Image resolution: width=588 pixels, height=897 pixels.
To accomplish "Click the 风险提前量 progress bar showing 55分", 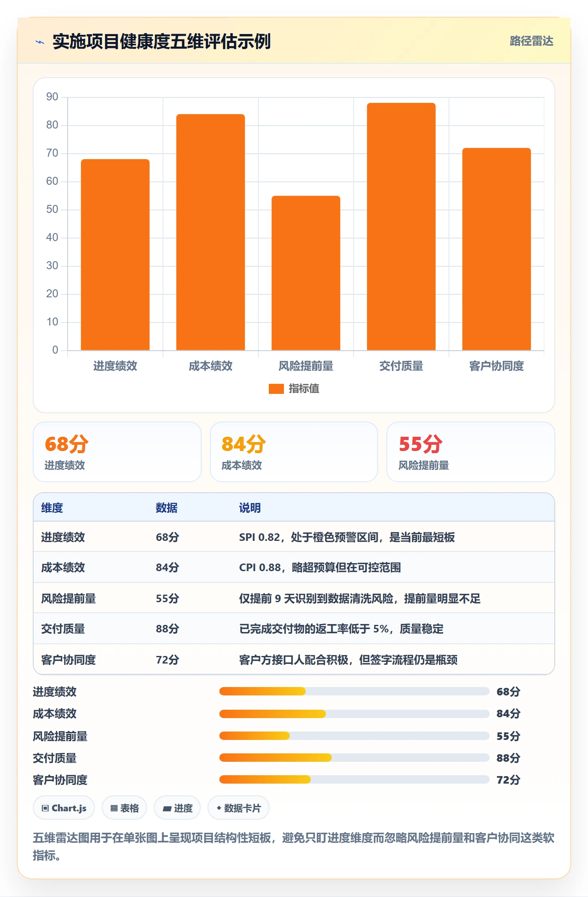I will pos(354,736).
